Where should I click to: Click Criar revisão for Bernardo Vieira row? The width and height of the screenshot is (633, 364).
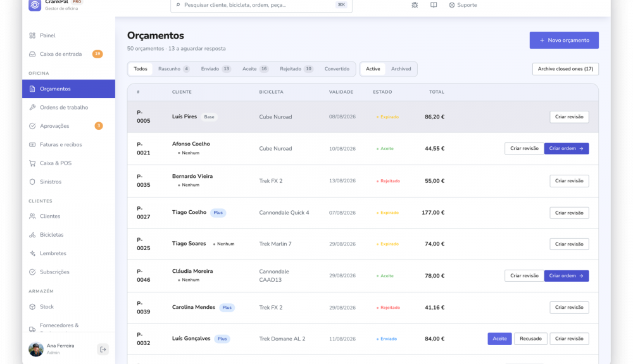tap(569, 181)
